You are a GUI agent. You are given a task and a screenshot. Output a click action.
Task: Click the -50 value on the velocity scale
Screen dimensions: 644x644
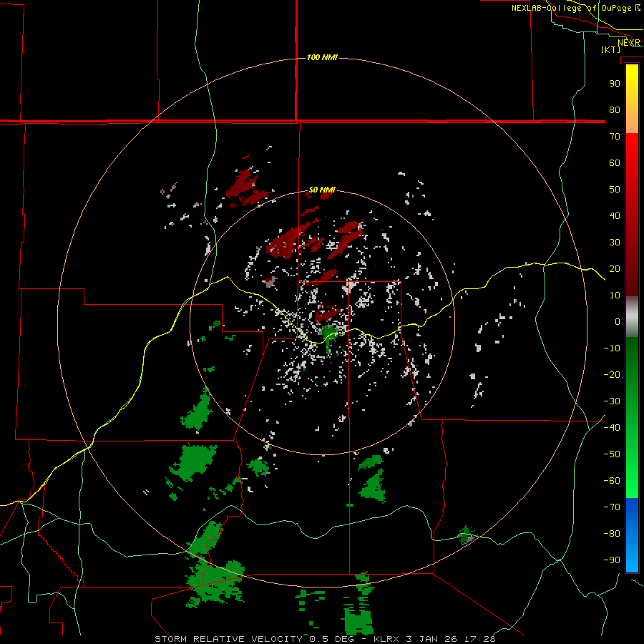[x=612, y=454]
